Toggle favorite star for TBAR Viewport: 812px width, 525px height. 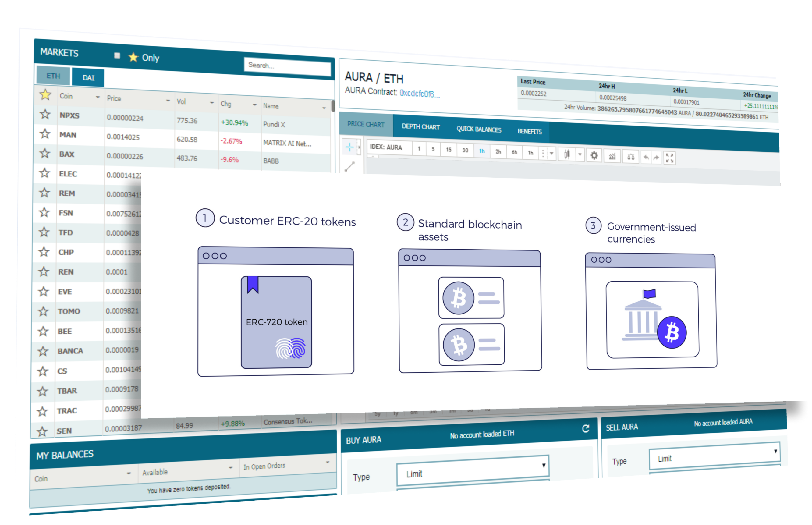tap(43, 391)
